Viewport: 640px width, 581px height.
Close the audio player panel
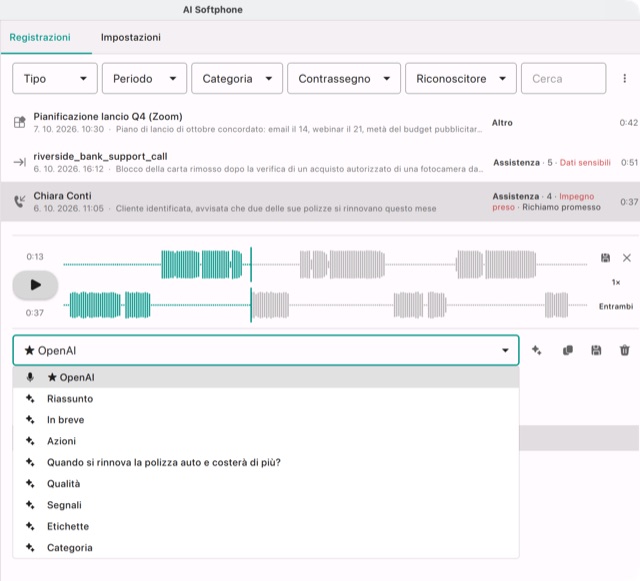tap(627, 258)
